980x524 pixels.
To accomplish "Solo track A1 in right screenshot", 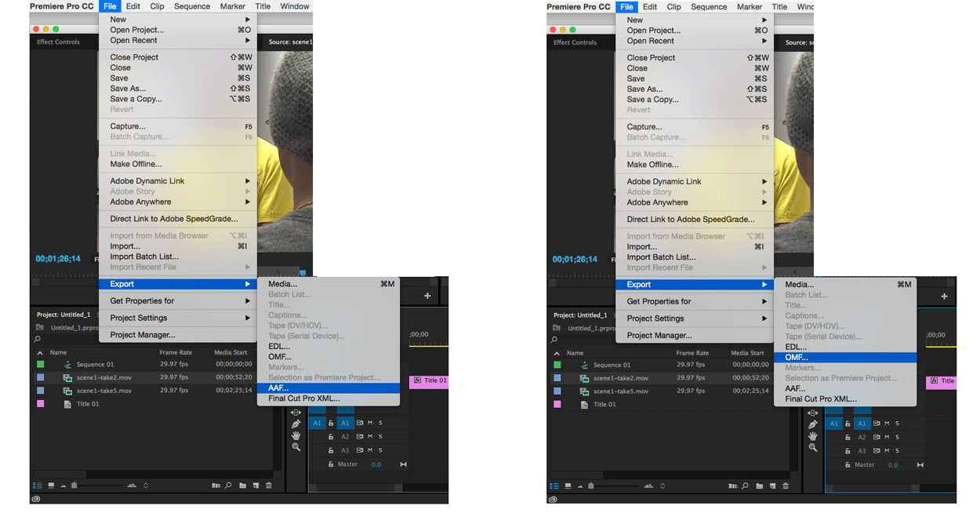I will (x=897, y=424).
